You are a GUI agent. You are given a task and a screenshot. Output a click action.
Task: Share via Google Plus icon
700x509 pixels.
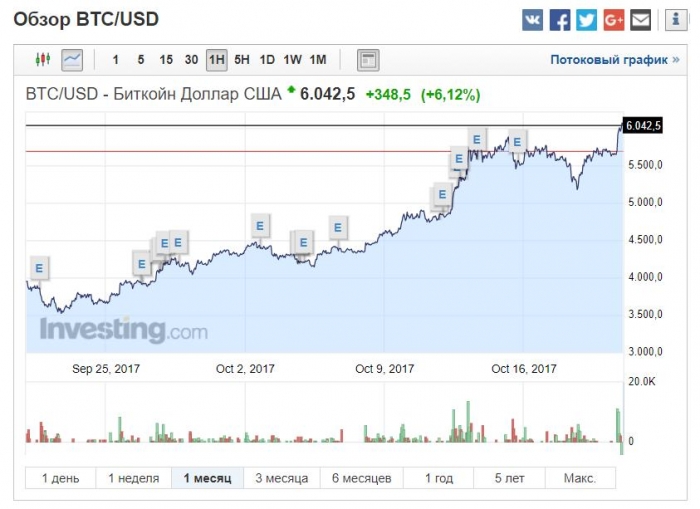point(614,19)
